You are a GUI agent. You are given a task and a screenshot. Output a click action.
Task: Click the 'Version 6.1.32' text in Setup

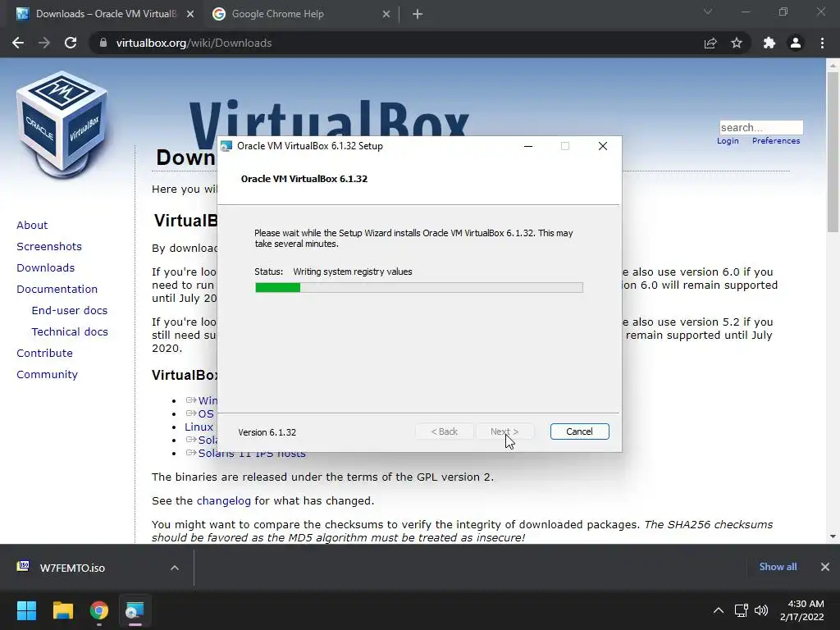(x=267, y=432)
